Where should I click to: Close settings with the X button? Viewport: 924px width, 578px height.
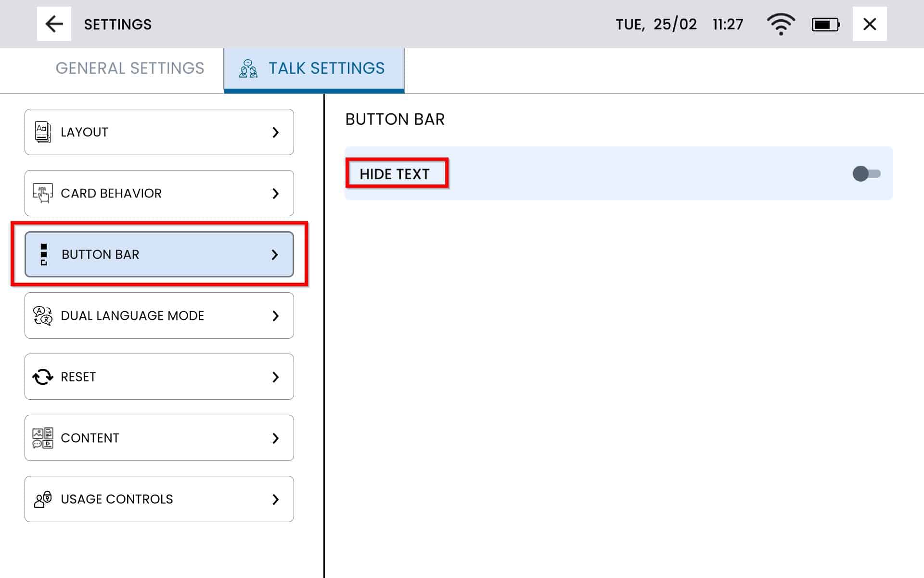[869, 24]
